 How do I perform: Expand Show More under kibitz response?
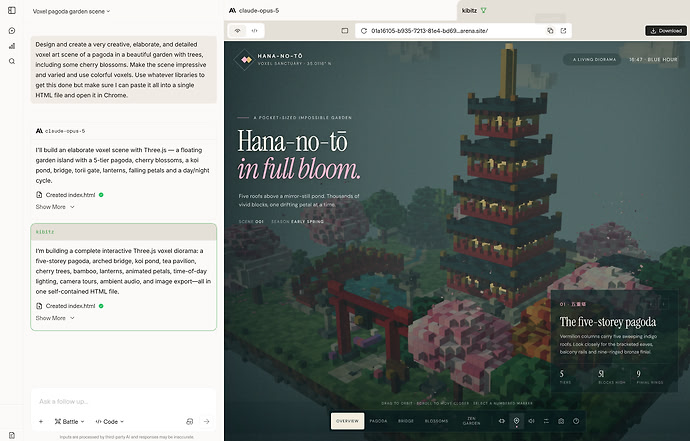pos(55,318)
